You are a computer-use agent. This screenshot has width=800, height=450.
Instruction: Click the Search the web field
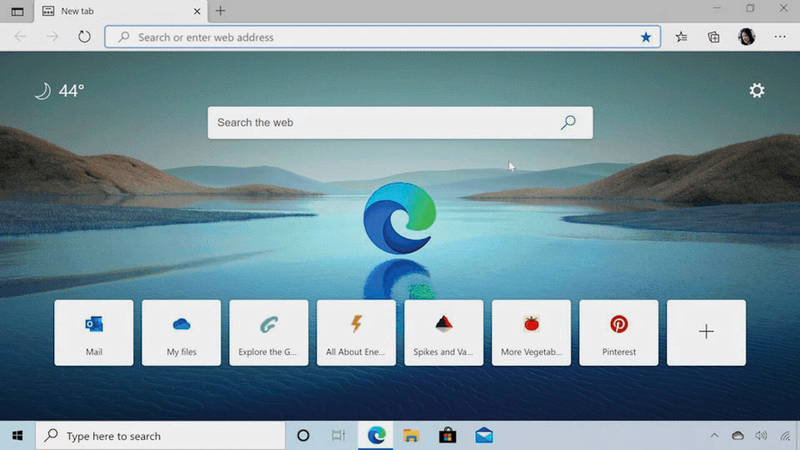(380, 123)
